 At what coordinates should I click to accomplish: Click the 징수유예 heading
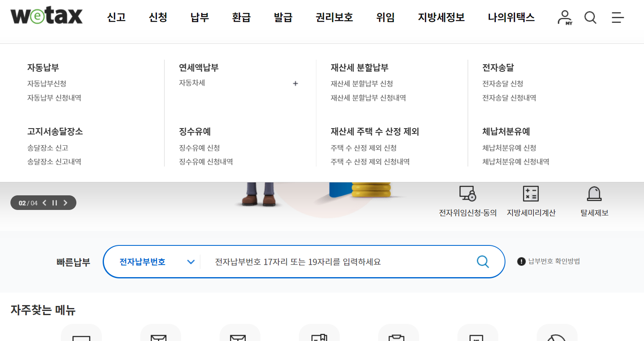click(x=195, y=131)
